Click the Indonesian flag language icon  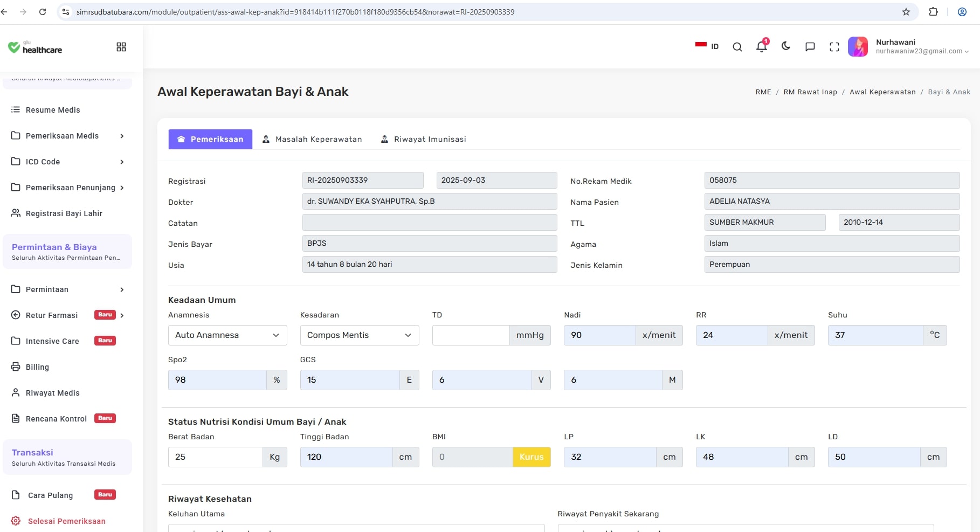click(701, 46)
